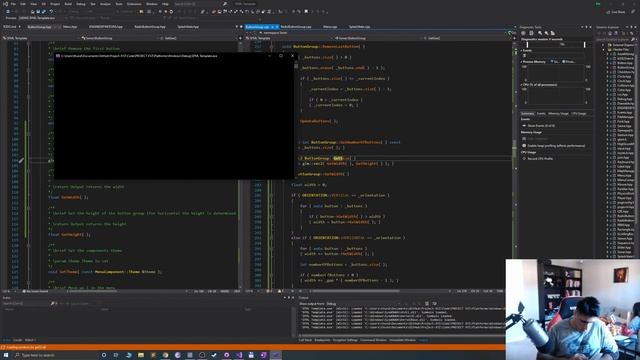Open the Extensions menu
The width and height of the screenshot is (640, 360).
click(134, 4)
